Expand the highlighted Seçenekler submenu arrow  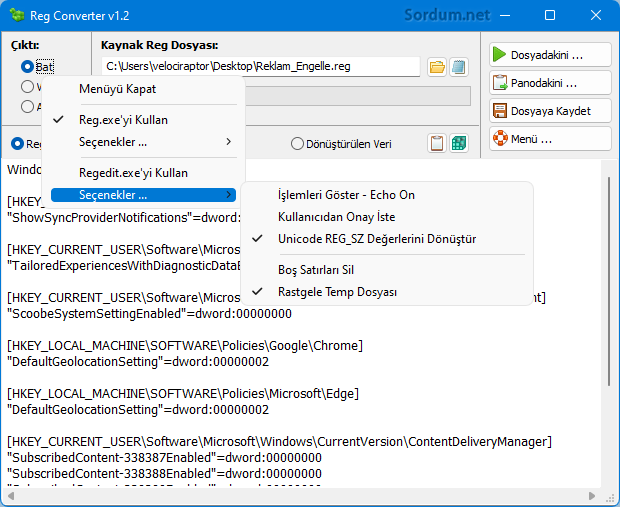coord(228,194)
